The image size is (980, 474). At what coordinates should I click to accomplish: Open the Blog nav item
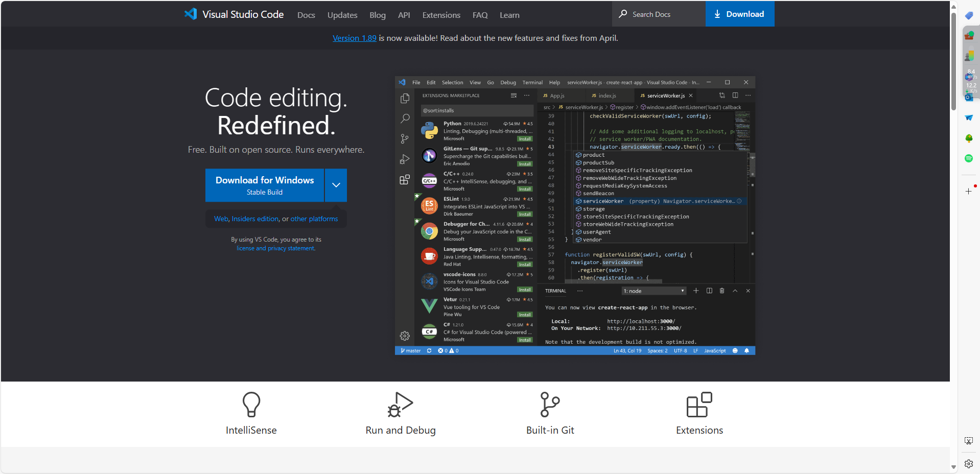coord(378,15)
